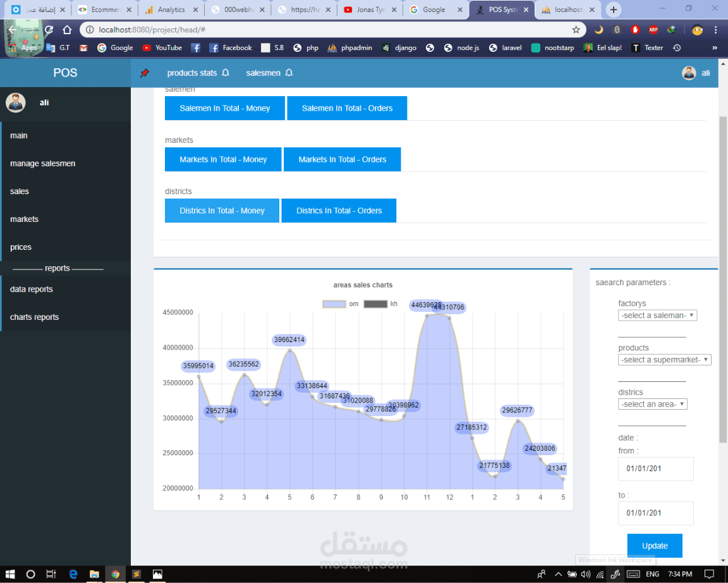Open data reports in the sidebar
The height and width of the screenshot is (583, 728).
click(x=66, y=290)
